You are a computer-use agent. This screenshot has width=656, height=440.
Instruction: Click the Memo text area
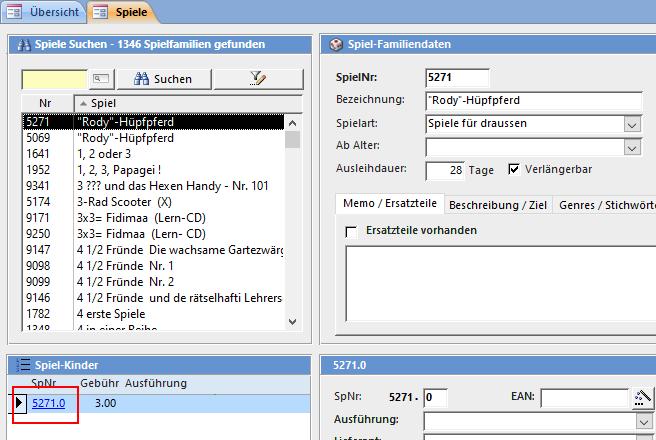[x=500, y=284]
